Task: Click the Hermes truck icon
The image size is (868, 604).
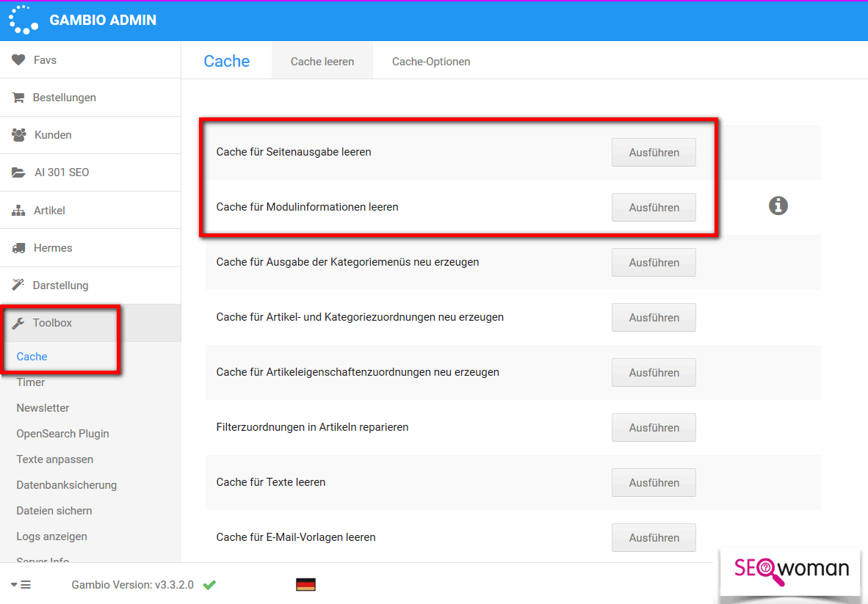Action: coord(18,248)
